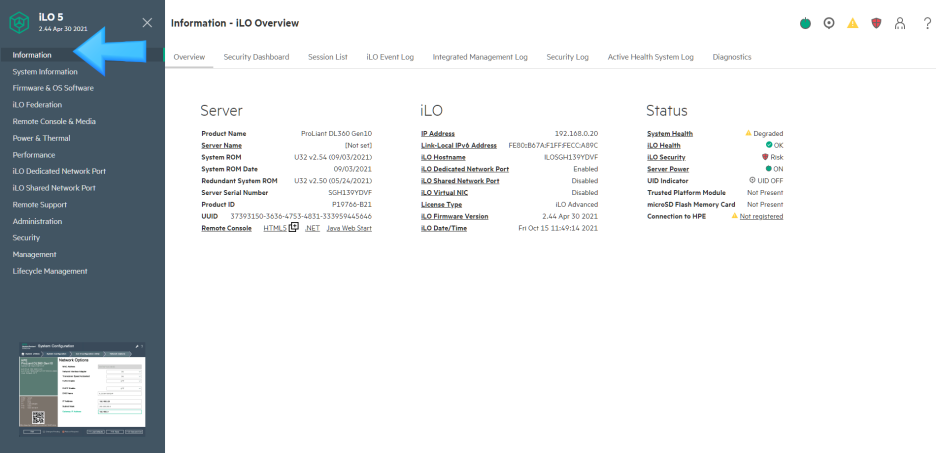The width and height of the screenshot is (936, 453).
Task: Launch HTML5 console in new window icon
Action: point(293,227)
